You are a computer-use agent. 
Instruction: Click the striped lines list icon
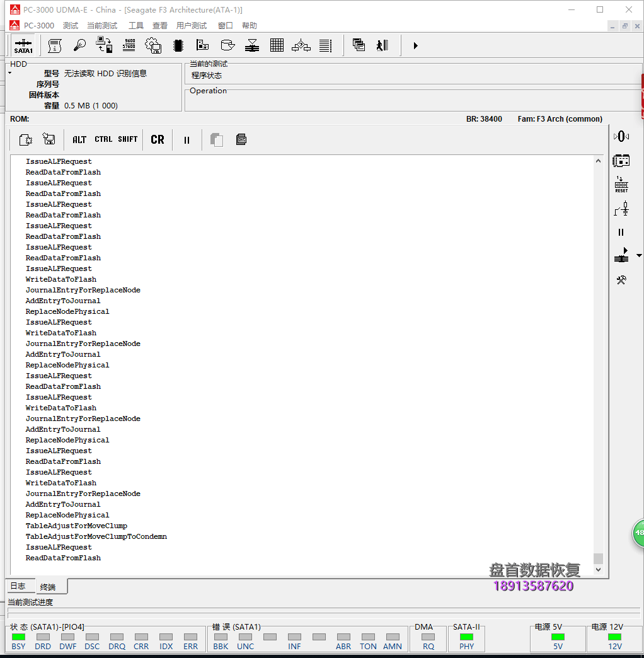coord(326,45)
